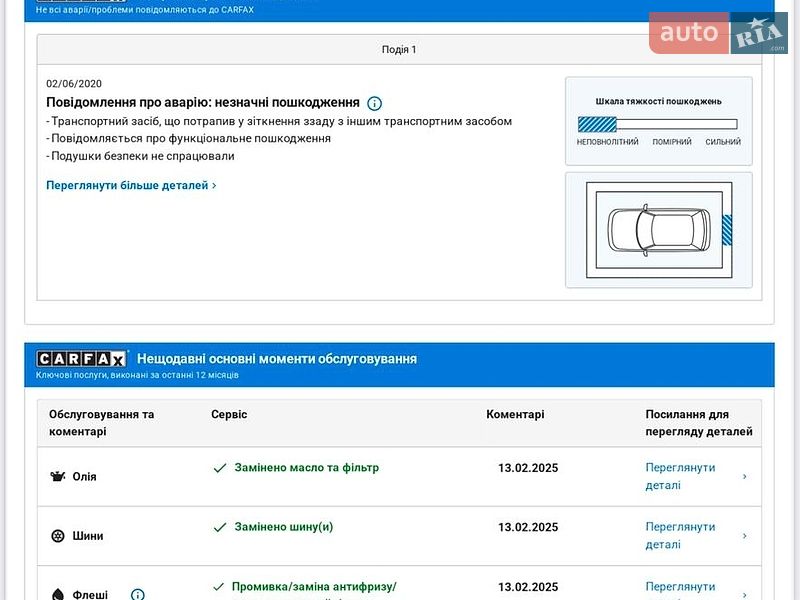Click the info icon next to accident report title
Screen dimensions: 800x600
pos(374,103)
